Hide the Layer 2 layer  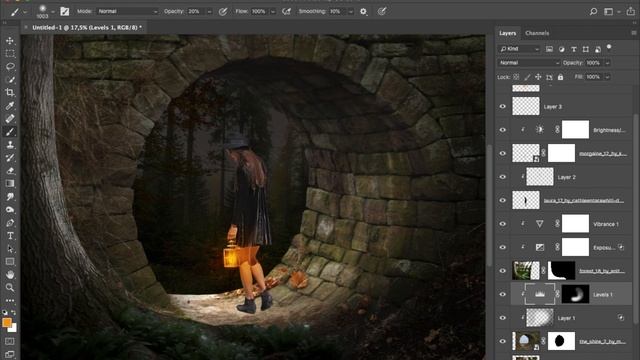503,177
